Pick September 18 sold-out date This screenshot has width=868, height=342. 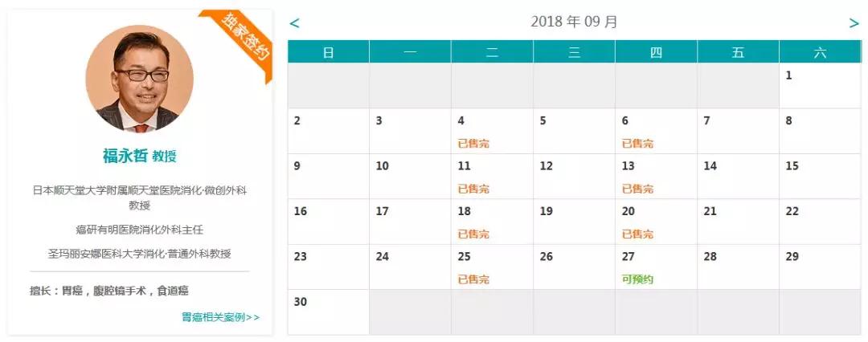click(492, 222)
